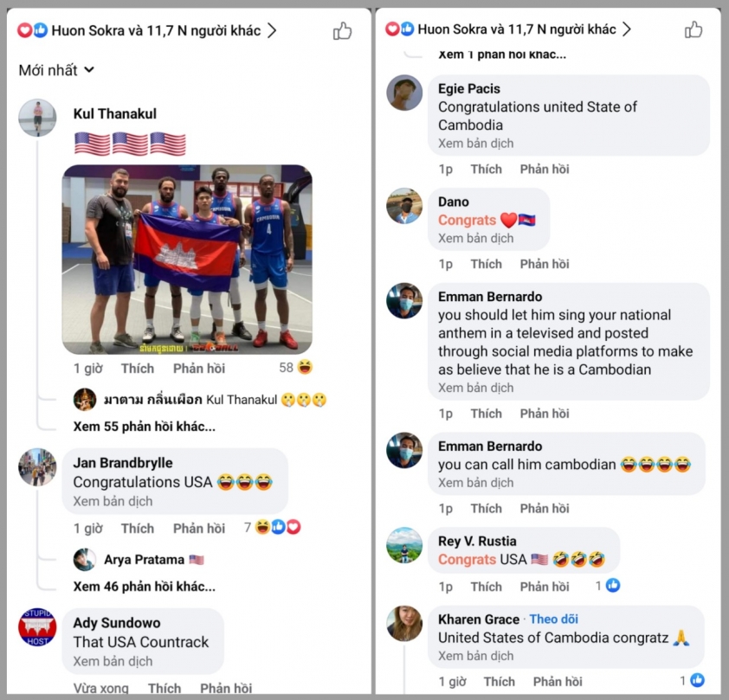Expand Xem 46 phản hồi khác replies
The width and height of the screenshot is (729, 700).
[x=144, y=586]
